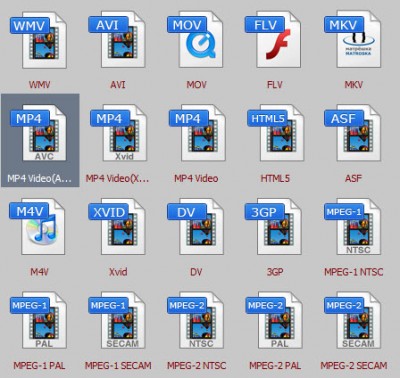Choose the MKV Matroska format icon
This screenshot has width=400, height=378.
coord(353,40)
